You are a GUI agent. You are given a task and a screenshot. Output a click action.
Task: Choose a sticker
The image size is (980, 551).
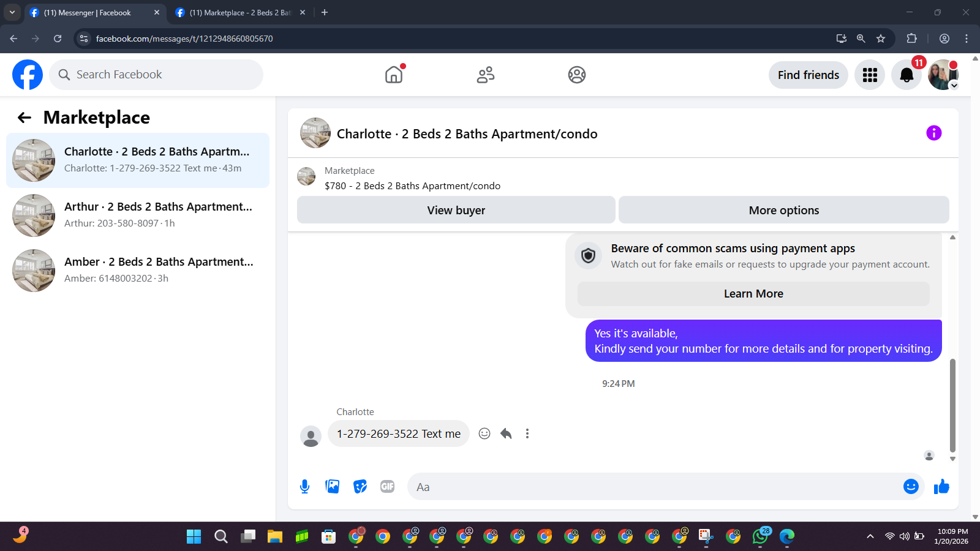(360, 487)
